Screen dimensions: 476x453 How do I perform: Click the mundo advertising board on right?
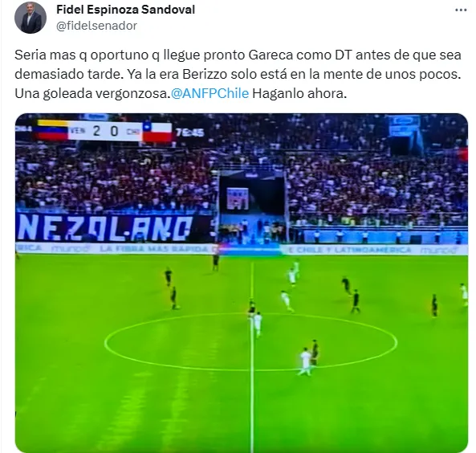pos(439,250)
